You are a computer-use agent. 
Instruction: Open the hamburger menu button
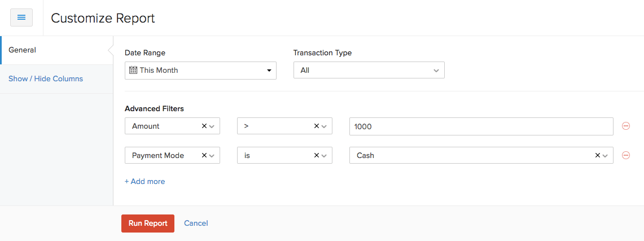(x=21, y=17)
